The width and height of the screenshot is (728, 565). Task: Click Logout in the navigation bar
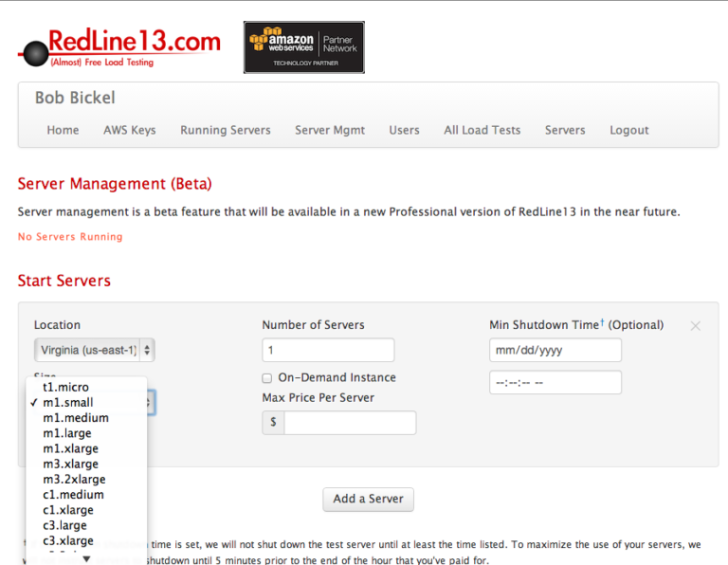point(629,130)
